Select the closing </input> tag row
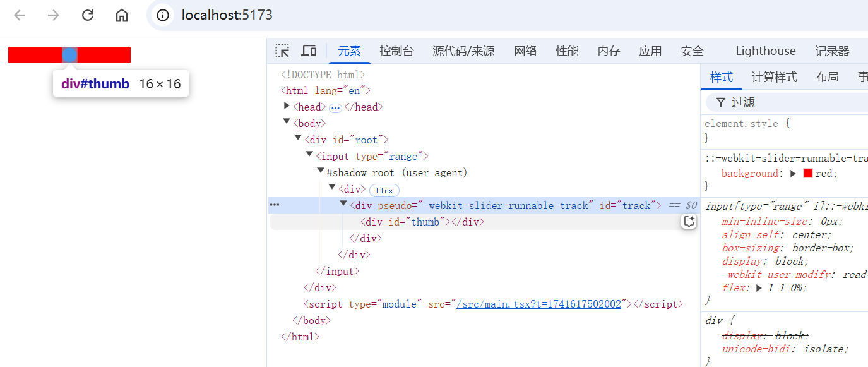 [337, 271]
